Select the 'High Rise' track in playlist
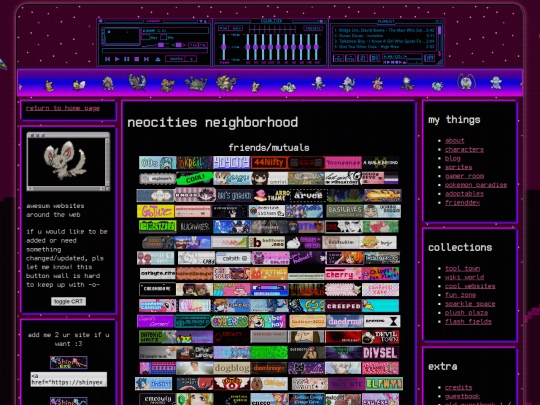 click(384, 46)
